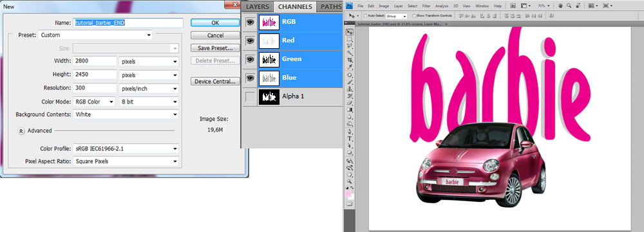This screenshot has width=644, height=232.
Task: Open the File menu
Action: pos(361,6)
